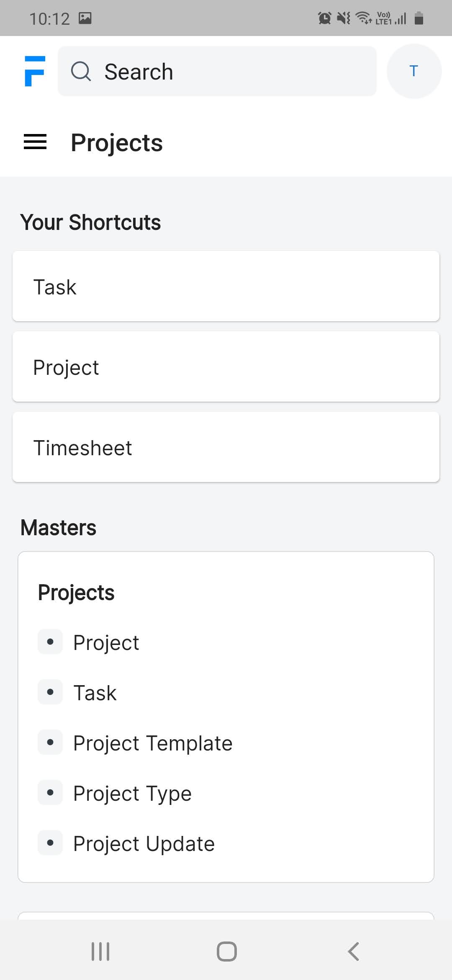This screenshot has height=980, width=452.
Task: Click the Projects heading in Masters card
Action: pos(76,591)
